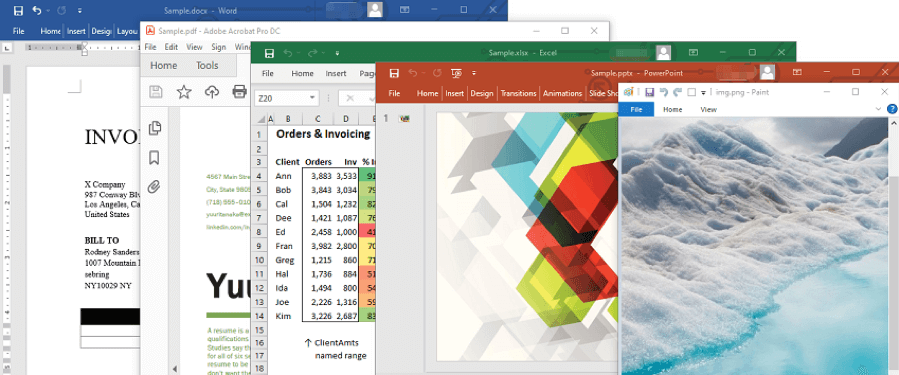Switch to the Home tab in Word
The image size is (899, 375).
(x=50, y=31)
